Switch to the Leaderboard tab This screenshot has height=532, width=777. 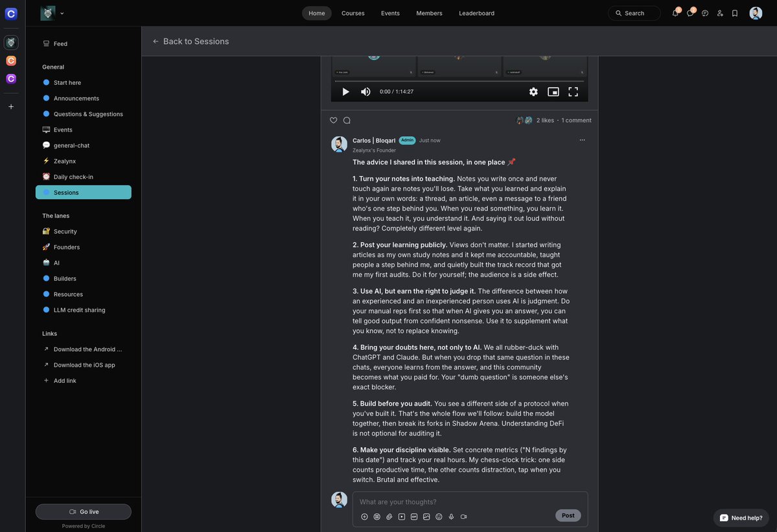476,14
